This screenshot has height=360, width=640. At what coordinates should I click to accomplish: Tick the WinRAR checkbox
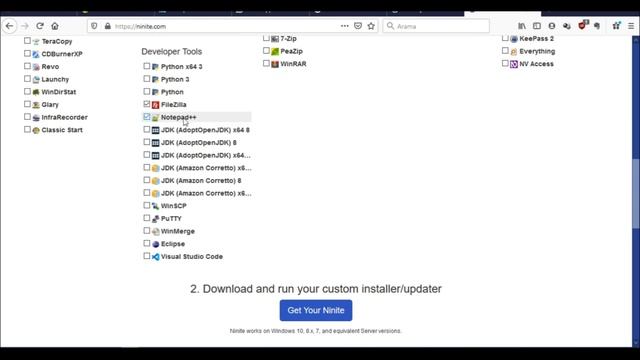point(266,63)
